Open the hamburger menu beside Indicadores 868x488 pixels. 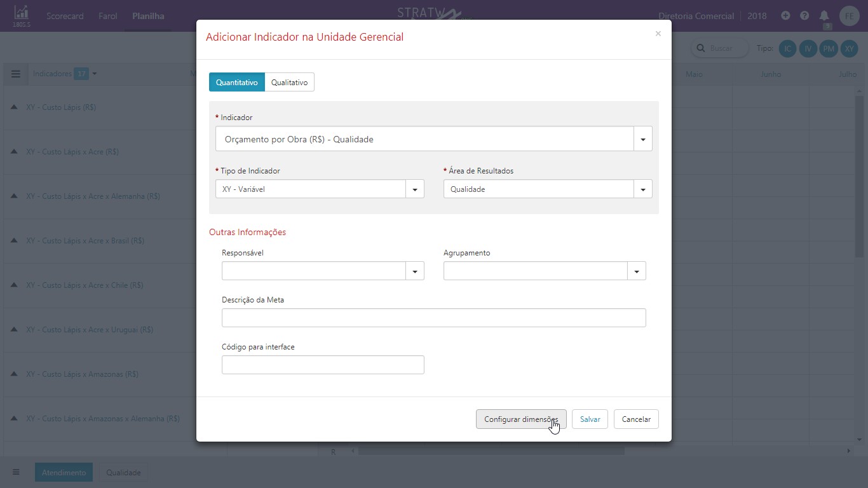tap(16, 74)
